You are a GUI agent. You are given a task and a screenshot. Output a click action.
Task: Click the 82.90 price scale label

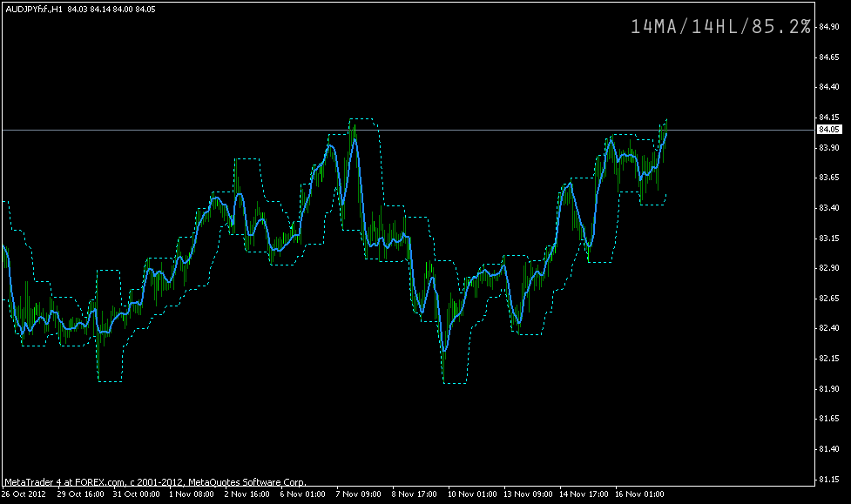coord(828,268)
